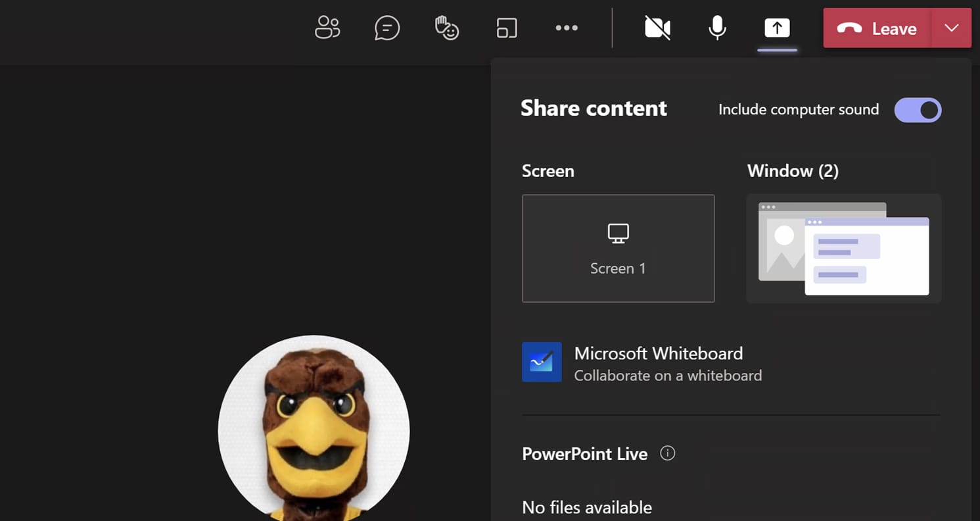Viewport: 980px width, 521px height.
Task: Mute the microphone
Action: tap(717, 28)
